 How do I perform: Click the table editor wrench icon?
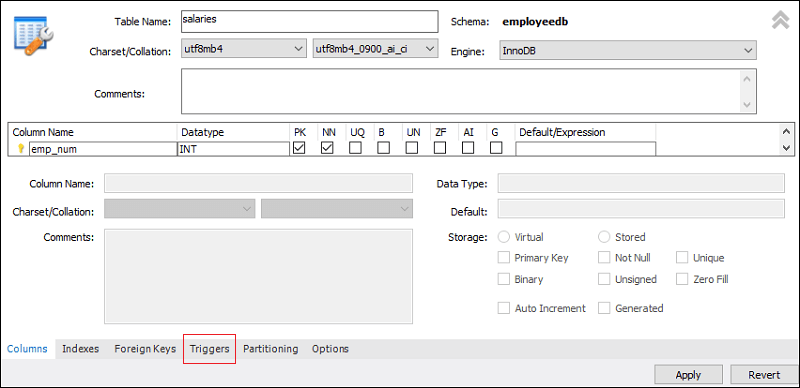tap(34, 36)
